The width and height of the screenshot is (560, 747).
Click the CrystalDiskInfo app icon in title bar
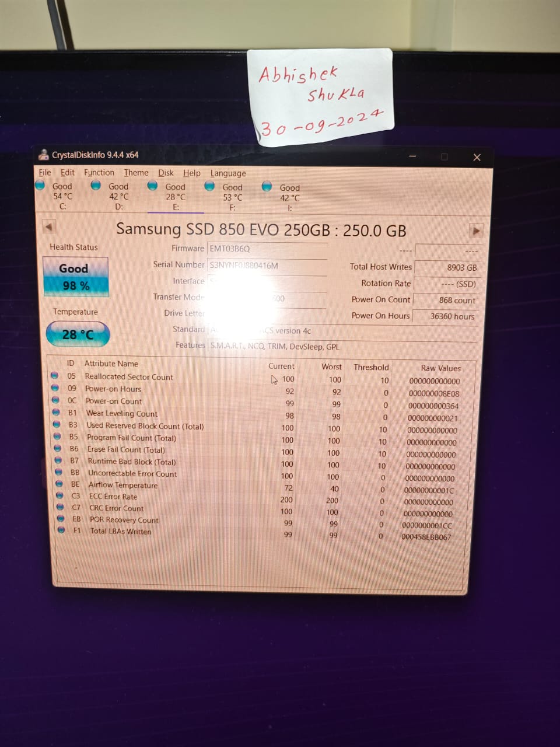click(44, 155)
